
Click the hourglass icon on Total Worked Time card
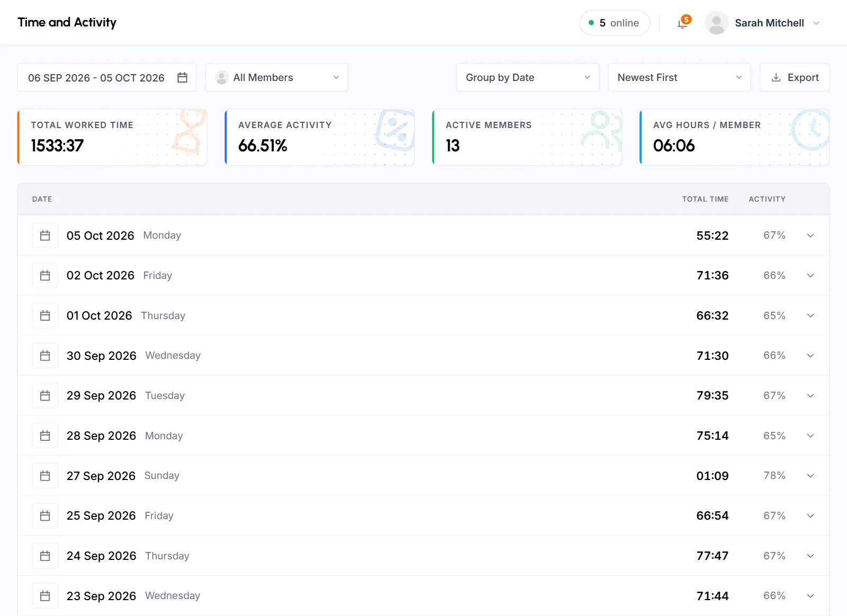pos(189,132)
